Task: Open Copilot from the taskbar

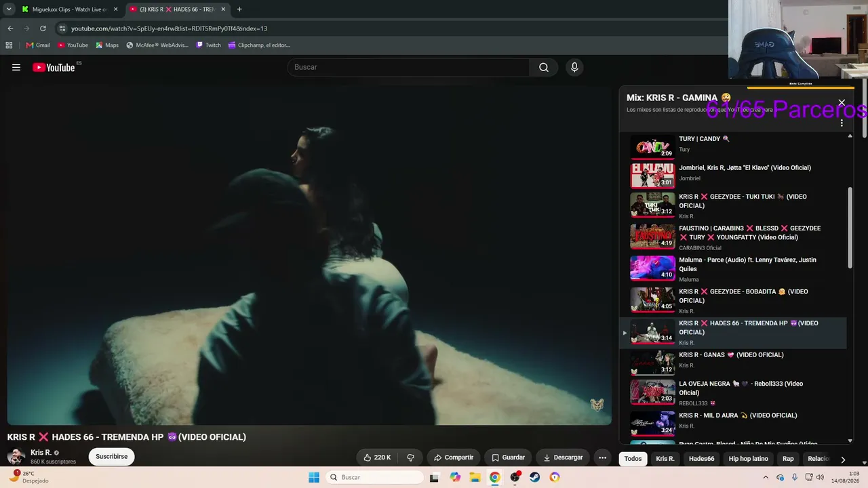Action: 455,477
